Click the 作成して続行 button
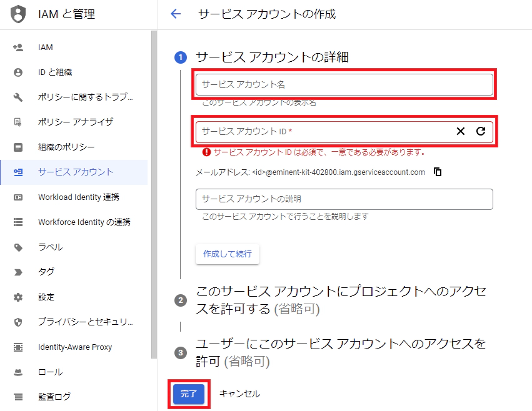 (228, 254)
